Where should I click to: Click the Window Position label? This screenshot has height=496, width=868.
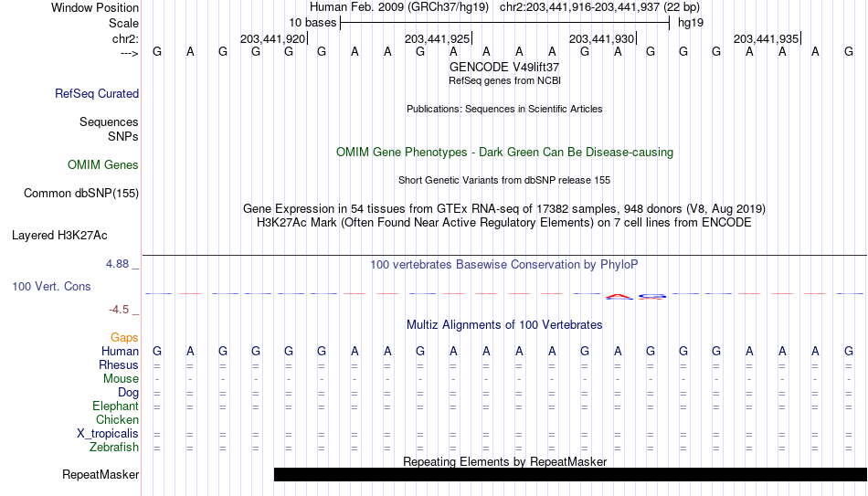[95, 7]
